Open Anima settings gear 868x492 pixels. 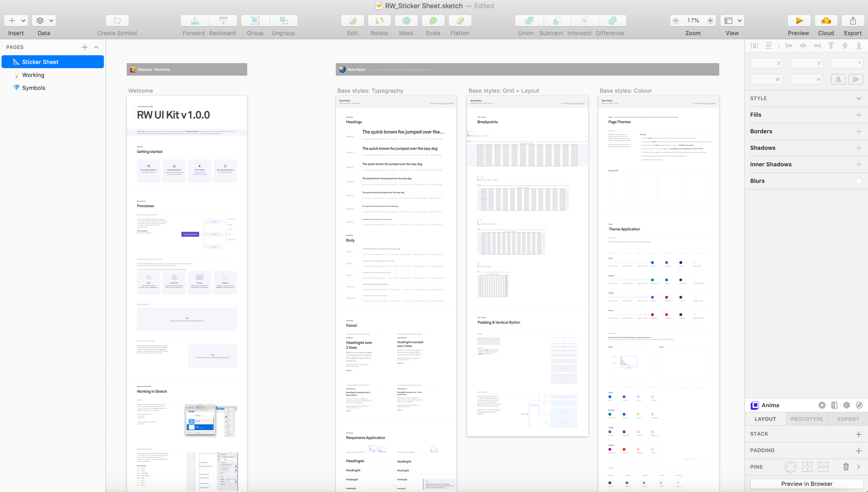pyautogui.click(x=846, y=405)
